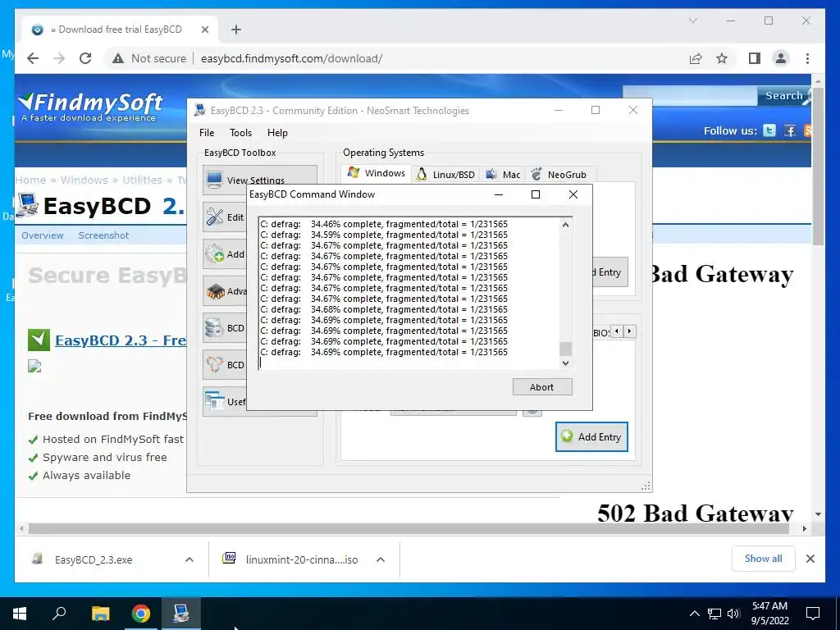Click the defrag 34.46% complete line
This screenshot has width=840, height=630.
pos(384,224)
